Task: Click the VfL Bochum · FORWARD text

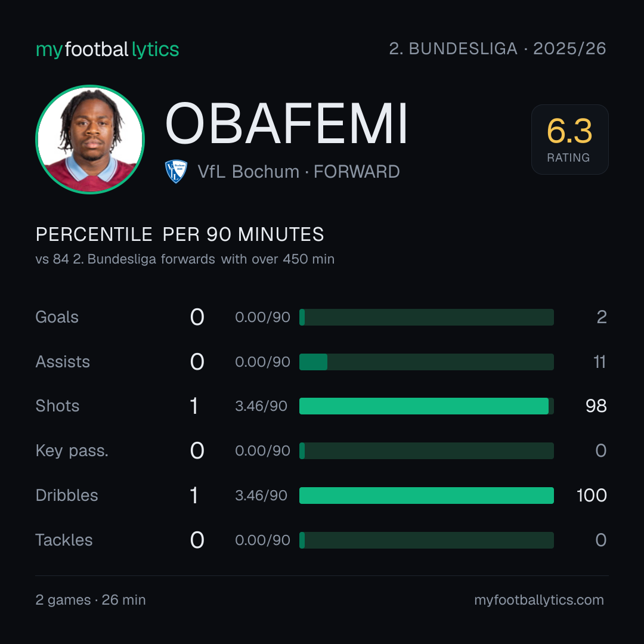Action: pos(299,172)
